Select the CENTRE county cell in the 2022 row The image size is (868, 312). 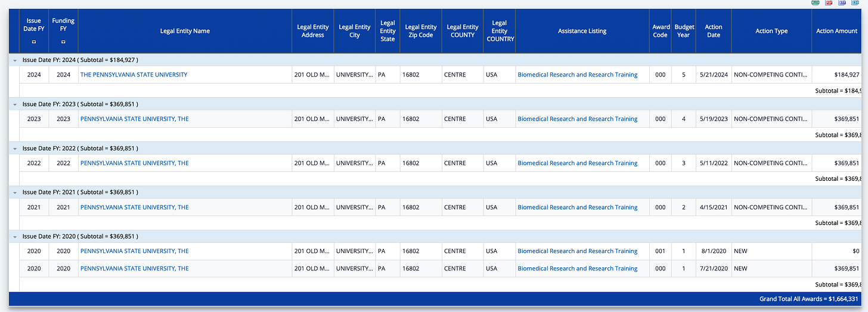[463, 163]
